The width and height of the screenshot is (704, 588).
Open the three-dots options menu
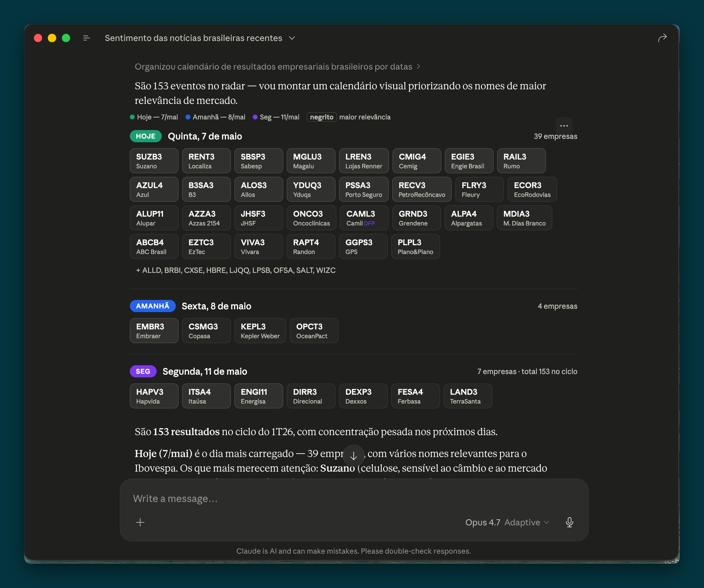[564, 126]
